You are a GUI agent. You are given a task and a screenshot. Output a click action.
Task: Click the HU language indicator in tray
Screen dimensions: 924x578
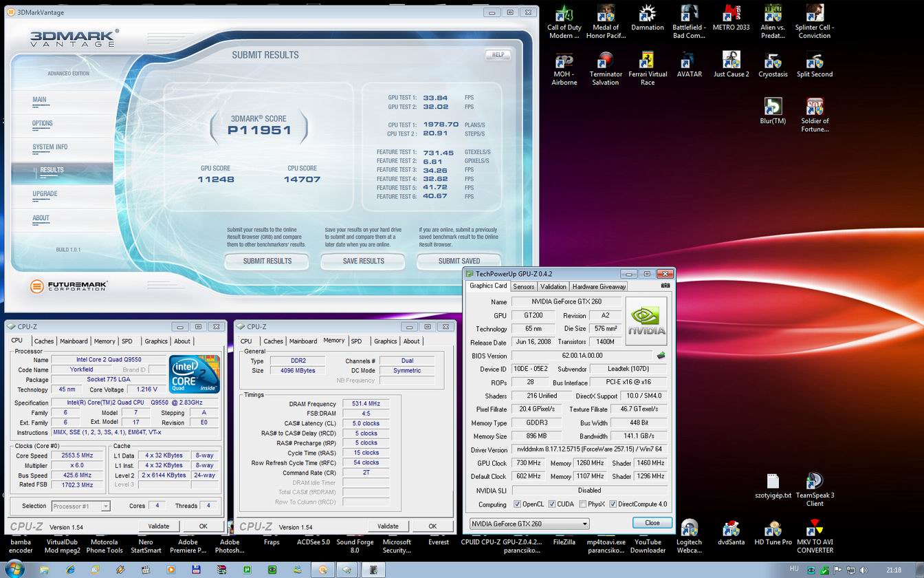click(x=795, y=569)
